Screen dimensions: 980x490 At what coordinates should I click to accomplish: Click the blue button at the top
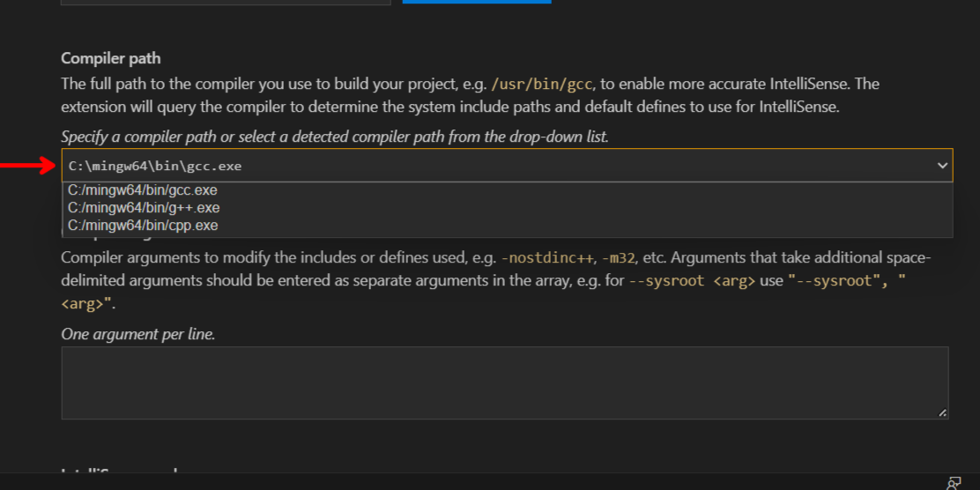477,1
